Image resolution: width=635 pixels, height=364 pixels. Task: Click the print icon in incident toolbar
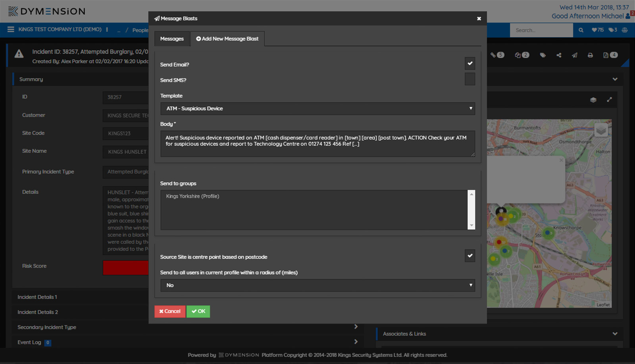590,55
